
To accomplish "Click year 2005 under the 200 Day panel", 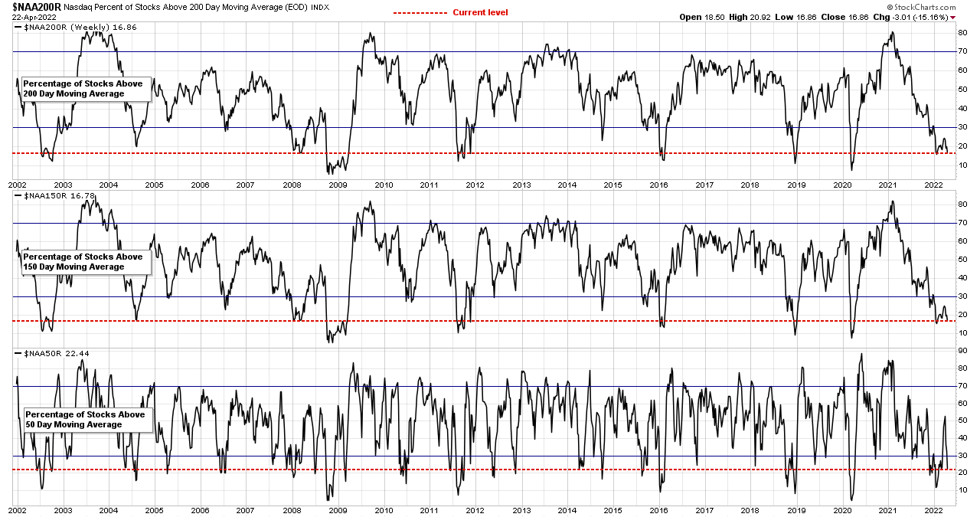I will [x=154, y=185].
